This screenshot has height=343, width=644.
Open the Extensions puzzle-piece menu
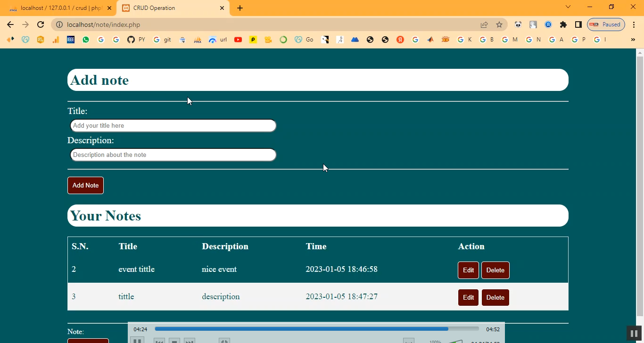pyautogui.click(x=563, y=24)
